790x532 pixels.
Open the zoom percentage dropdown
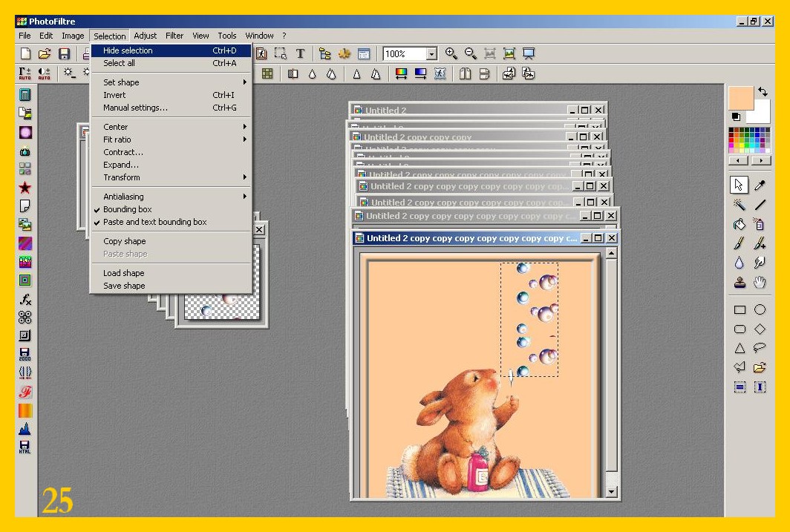click(x=431, y=54)
